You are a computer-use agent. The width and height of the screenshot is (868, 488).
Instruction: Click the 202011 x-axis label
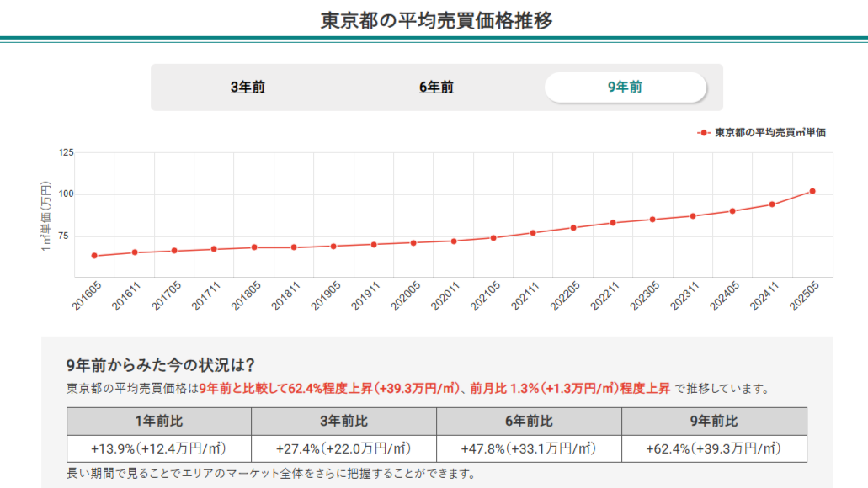pos(445,295)
